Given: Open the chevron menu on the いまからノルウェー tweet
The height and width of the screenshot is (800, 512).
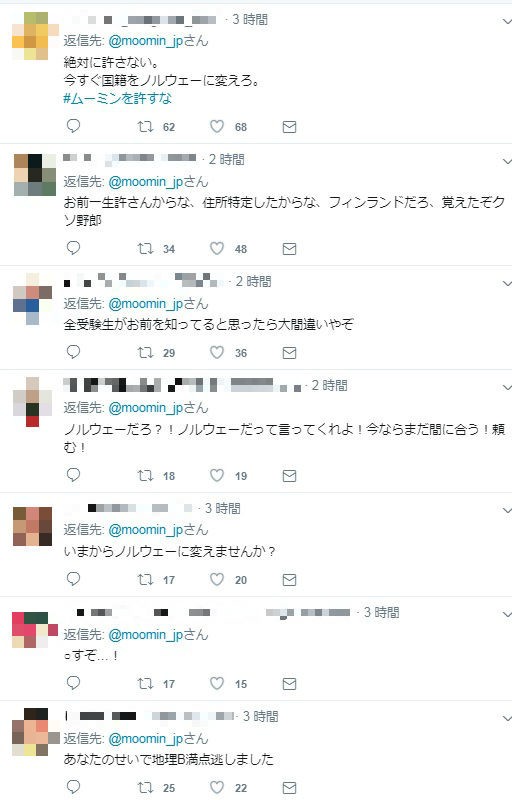Looking at the screenshot, I should click(506, 510).
